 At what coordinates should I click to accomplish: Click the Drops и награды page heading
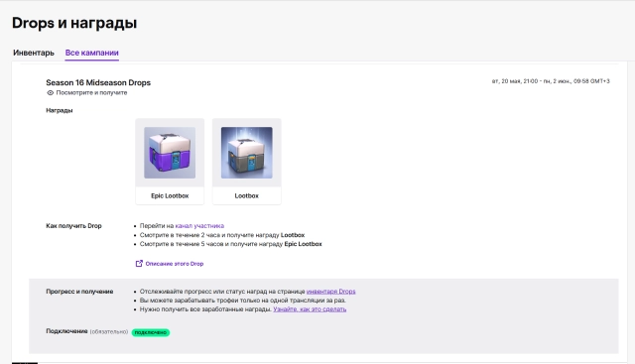point(74,23)
